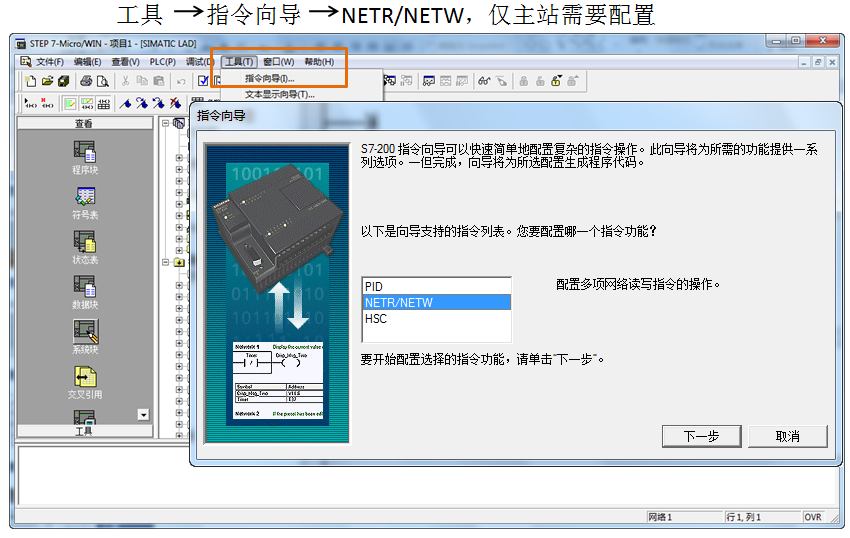Click the Paste clipboard icon

[x=159, y=81]
